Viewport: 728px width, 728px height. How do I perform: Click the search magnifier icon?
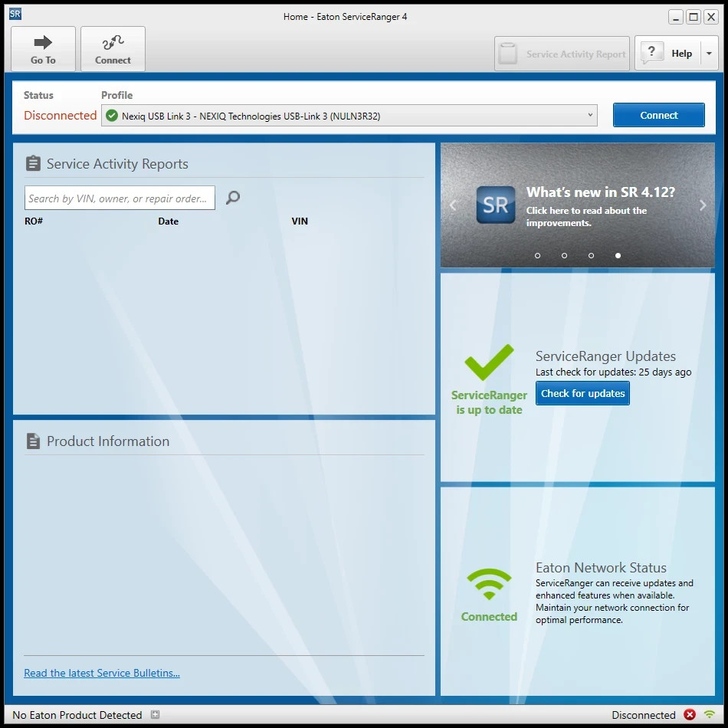233,198
